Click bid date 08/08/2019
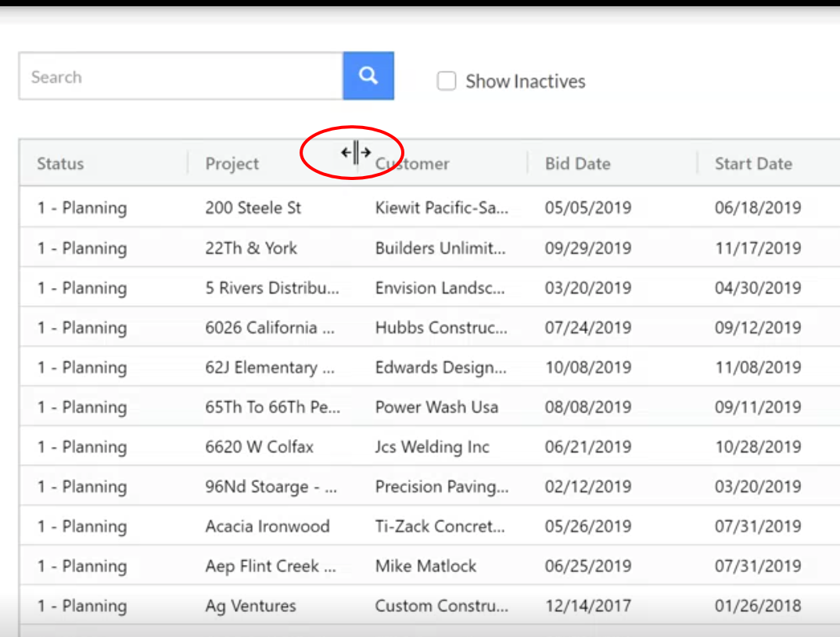 (x=588, y=407)
